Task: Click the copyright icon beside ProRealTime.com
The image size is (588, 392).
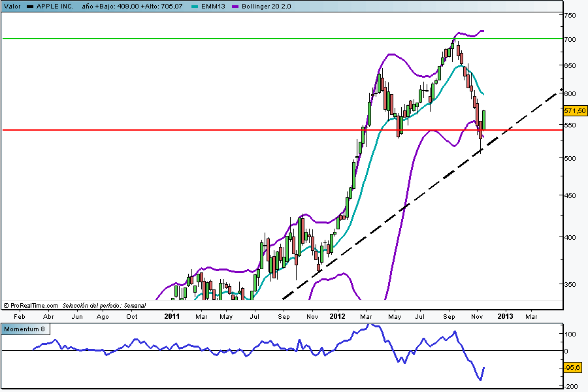Action: coord(6,305)
